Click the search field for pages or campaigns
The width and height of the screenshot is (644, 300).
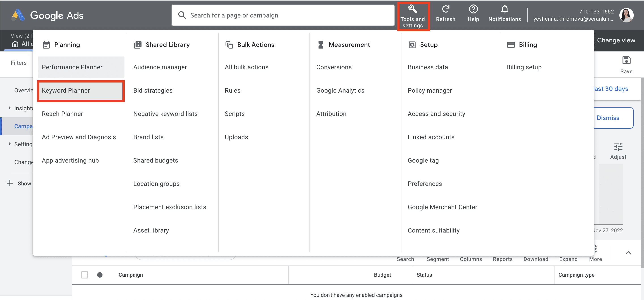[x=282, y=15]
